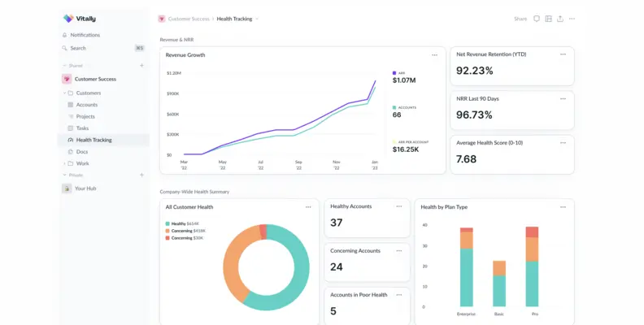Click the Tasks board icon
644x325 pixels.
point(70,128)
